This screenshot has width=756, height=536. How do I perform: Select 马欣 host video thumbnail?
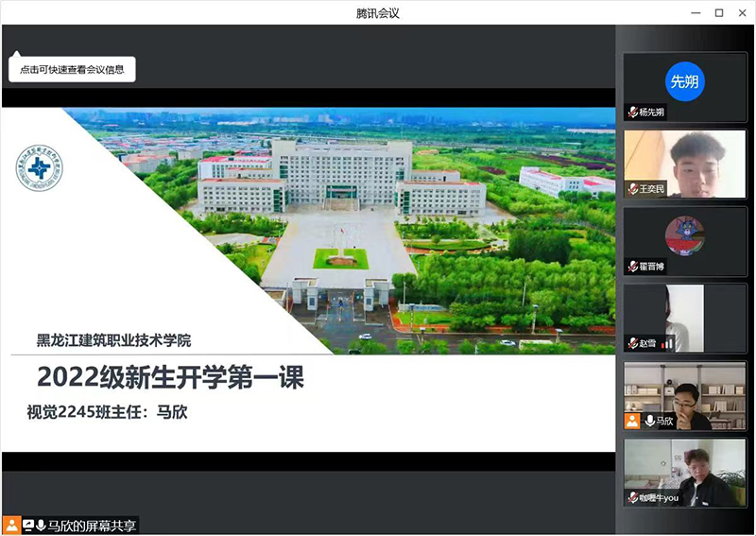684,395
